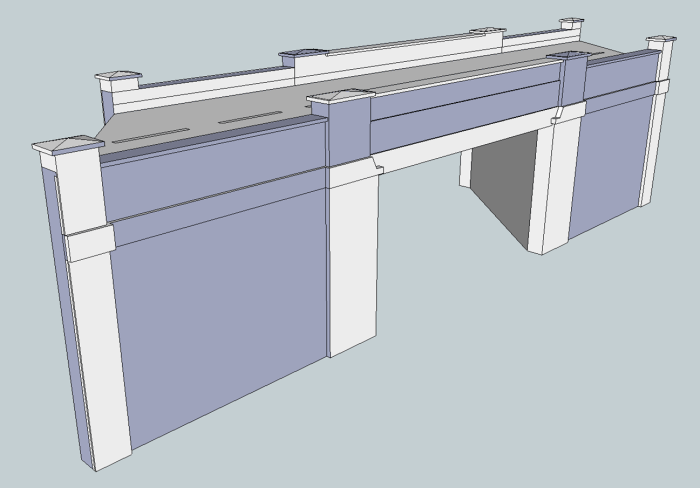
Task: Select the cap on the middle front pillar
Action: click(x=342, y=96)
